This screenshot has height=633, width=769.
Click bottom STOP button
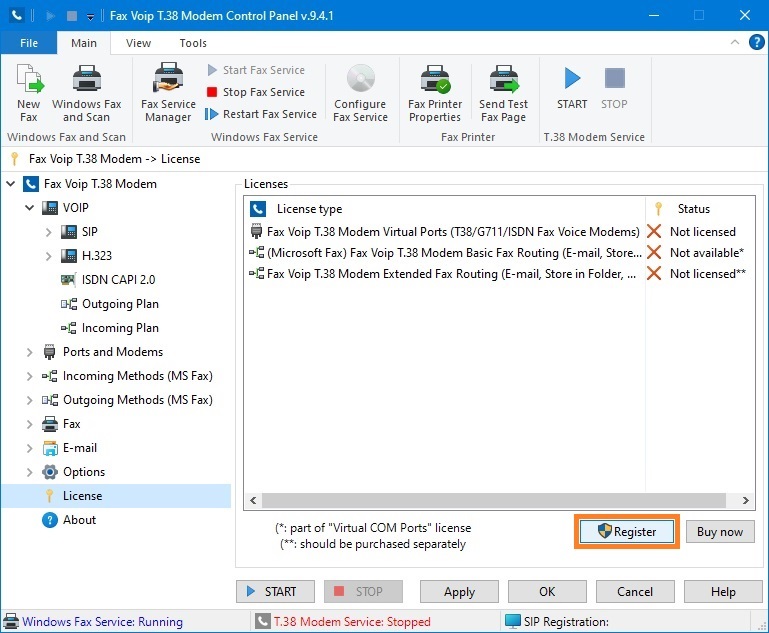363,591
